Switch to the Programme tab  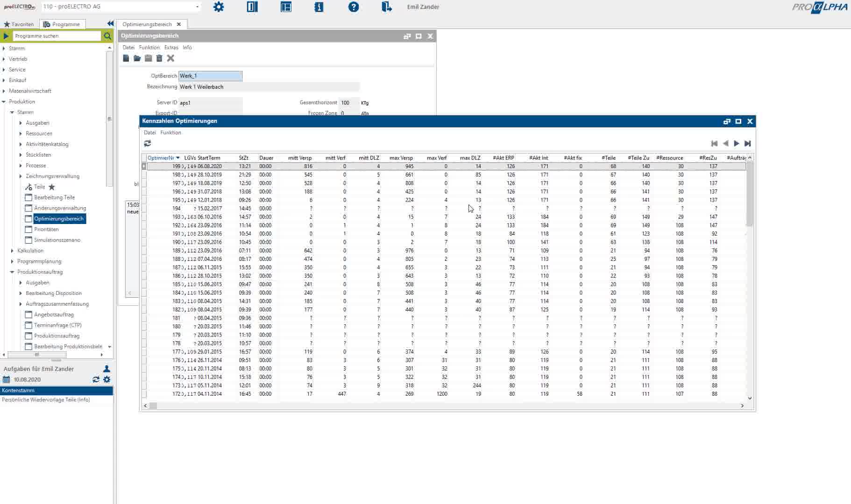click(x=62, y=24)
